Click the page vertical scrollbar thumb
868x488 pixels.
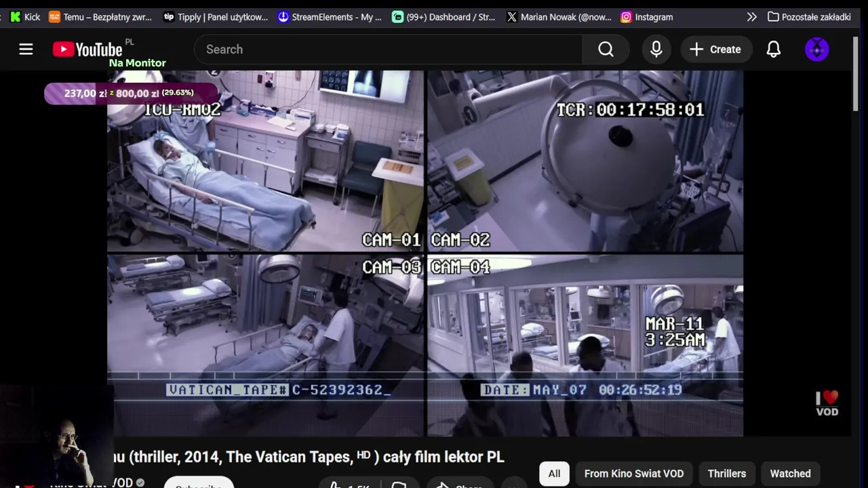click(x=856, y=75)
